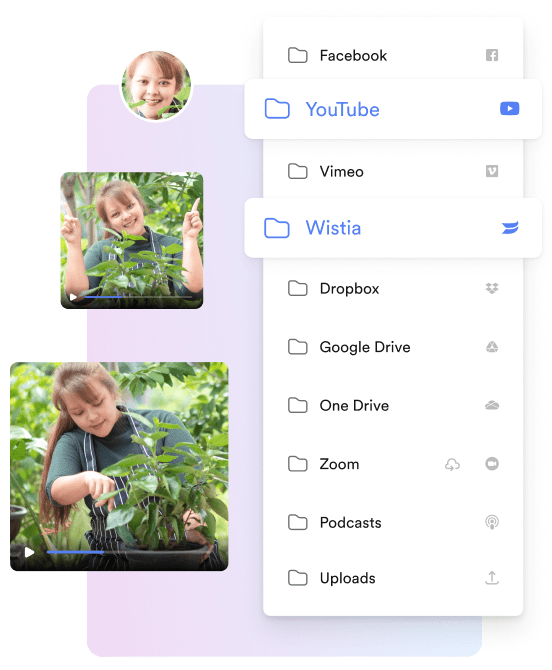Click the folder icon next to Facebook
Image resolution: width=552 pixels, height=670 pixels.
coord(297,55)
